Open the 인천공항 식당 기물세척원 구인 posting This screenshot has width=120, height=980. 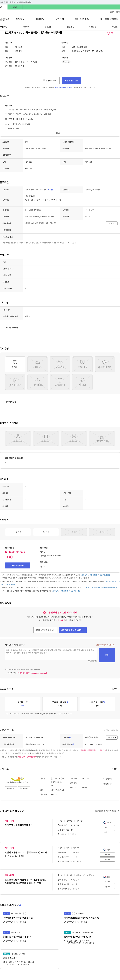click(x=19, y=825)
